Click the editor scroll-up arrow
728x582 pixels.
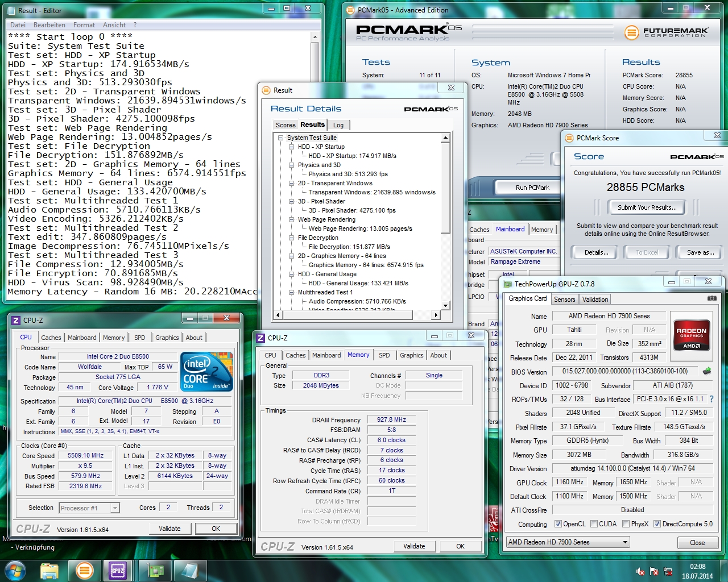(x=315, y=37)
